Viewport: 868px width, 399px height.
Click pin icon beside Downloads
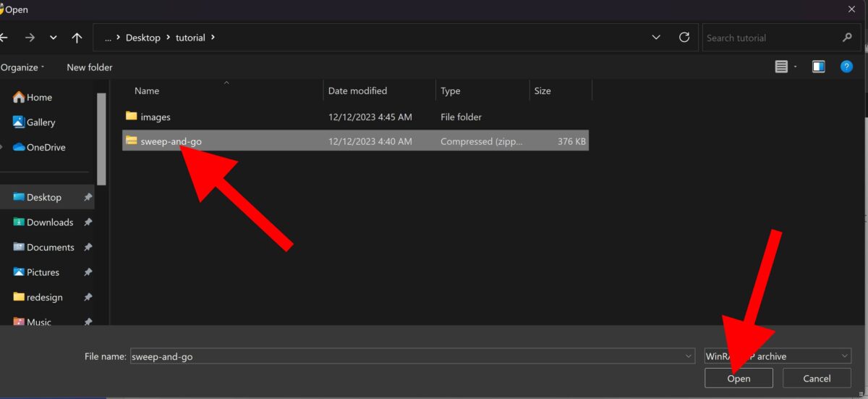pos(88,222)
